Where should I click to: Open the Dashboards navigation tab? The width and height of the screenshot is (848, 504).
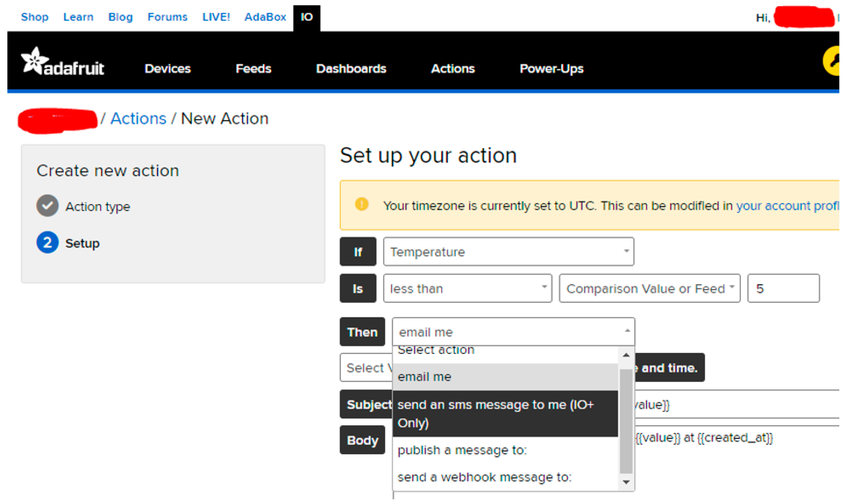click(x=351, y=69)
